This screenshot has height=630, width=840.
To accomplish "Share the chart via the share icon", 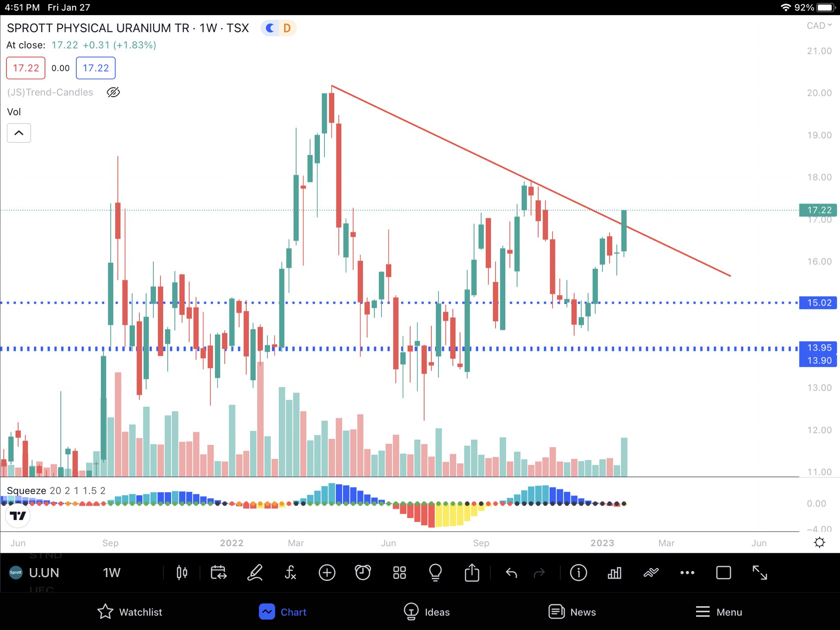I will (x=472, y=573).
